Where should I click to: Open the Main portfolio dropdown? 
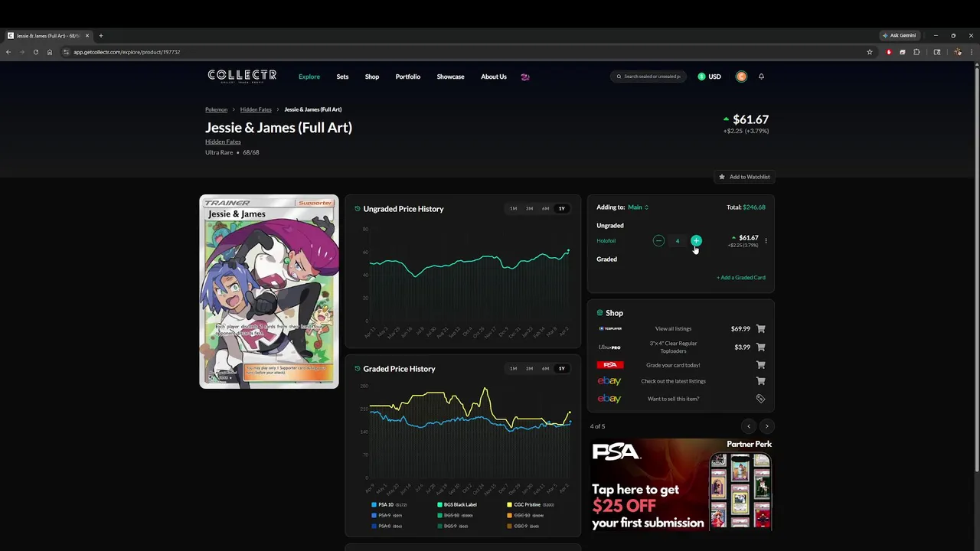(x=638, y=207)
